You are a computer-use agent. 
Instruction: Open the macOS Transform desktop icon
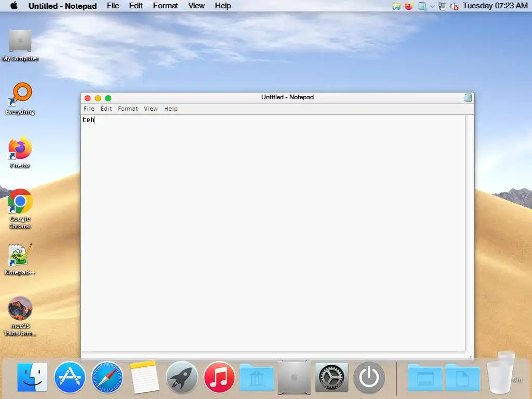pyautogui.click(x=20, y=316)
